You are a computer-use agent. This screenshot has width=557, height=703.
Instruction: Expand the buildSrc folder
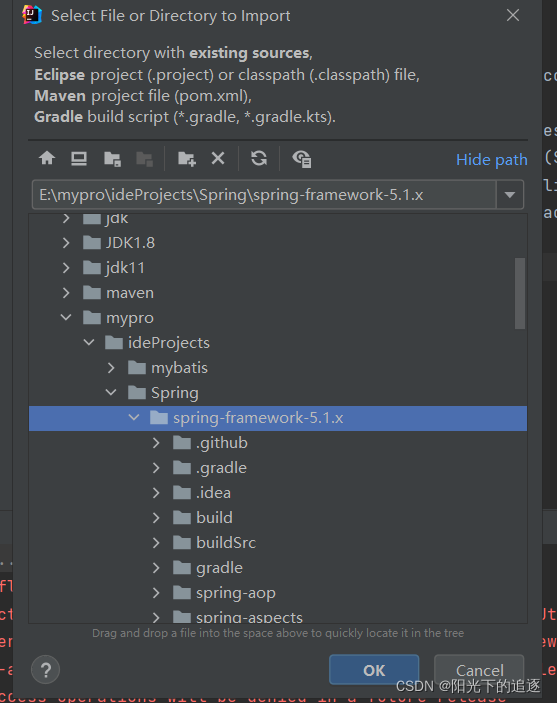point(156,543)
